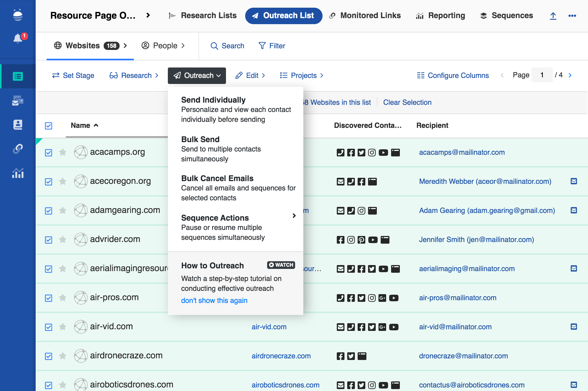Image resolution: width=588 pixels, height=391 pixels.
Task: Expand the Projects menu
Action: [302, 75]
